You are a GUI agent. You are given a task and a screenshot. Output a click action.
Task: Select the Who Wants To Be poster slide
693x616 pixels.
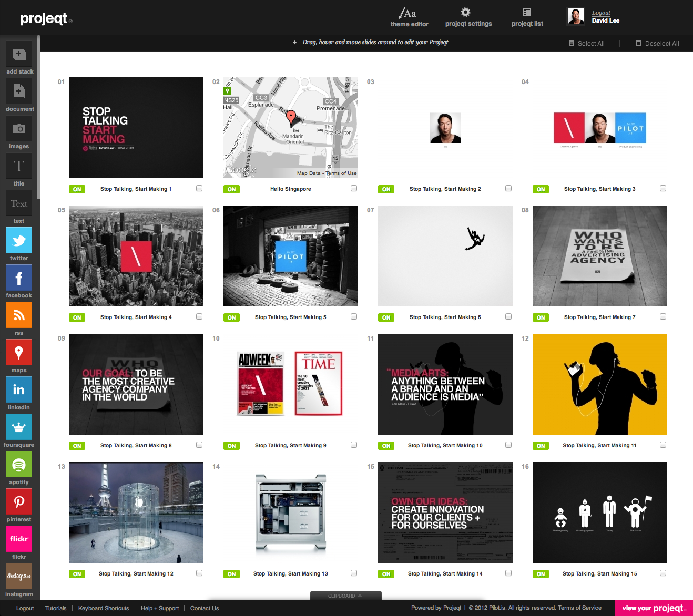tap(600, 256)
